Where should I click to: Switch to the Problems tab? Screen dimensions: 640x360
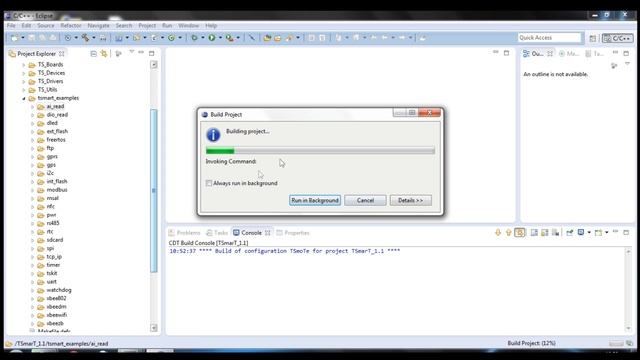coord(184,233)
